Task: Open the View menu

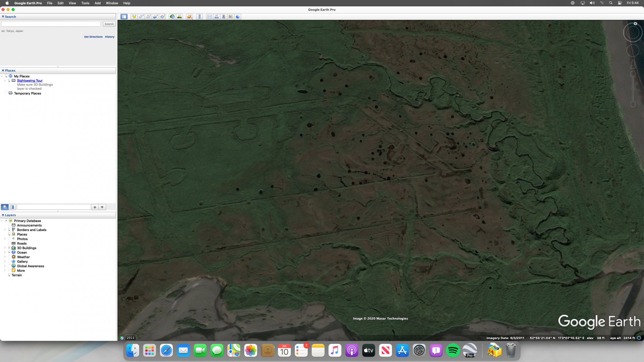Action: point(72,3)
